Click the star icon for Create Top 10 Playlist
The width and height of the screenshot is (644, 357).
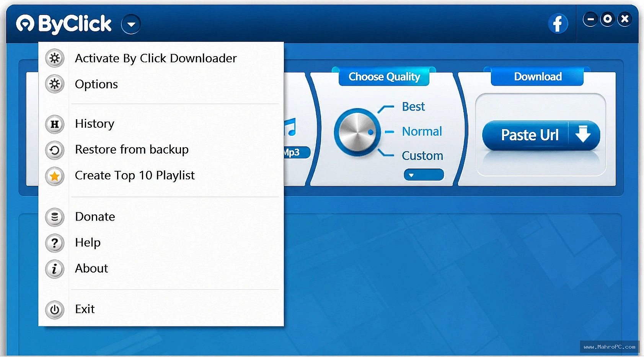(55, 176)
